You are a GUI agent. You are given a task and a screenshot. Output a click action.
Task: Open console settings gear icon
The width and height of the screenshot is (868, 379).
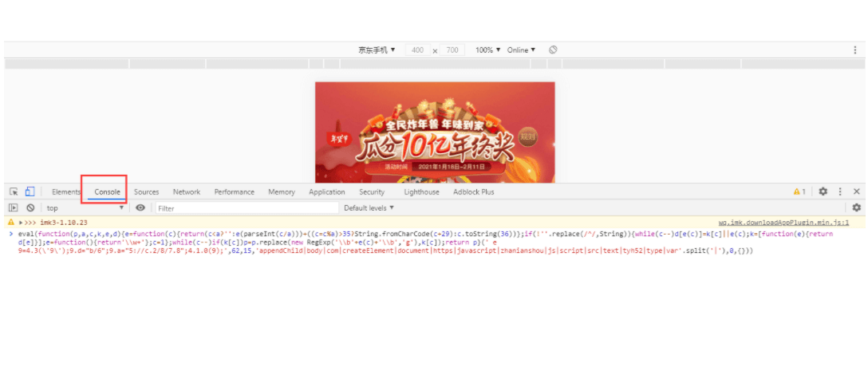point(856,207)
